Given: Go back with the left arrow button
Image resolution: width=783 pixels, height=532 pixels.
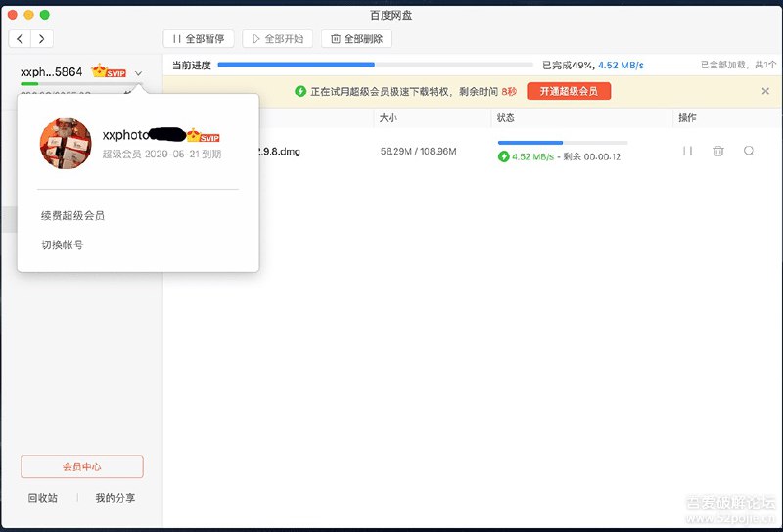Looking at the screenshot, I should point(20,39).
